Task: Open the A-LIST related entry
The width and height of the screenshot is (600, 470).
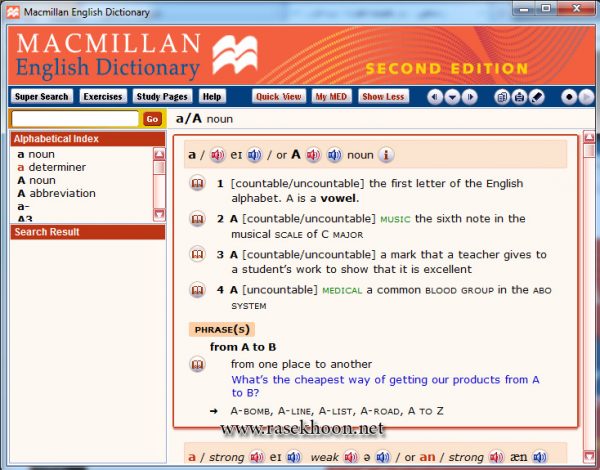Action: click(336, 411)
